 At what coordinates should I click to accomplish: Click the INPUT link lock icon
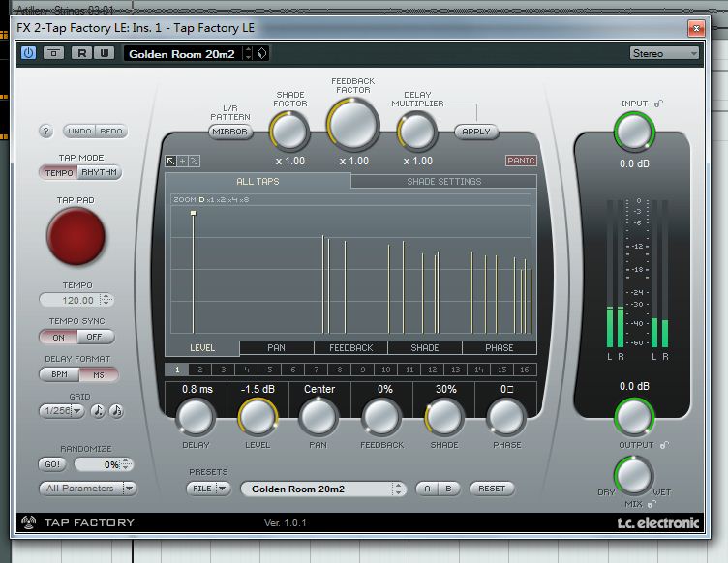tap(658, 104)
